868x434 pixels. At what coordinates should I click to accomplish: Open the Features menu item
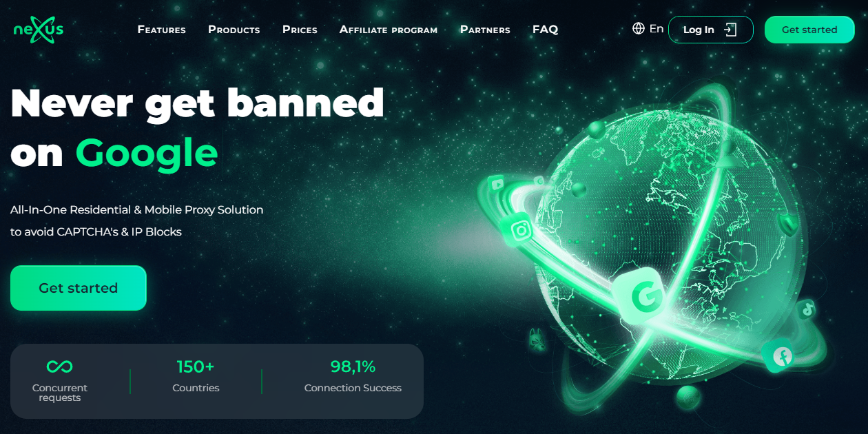click(x=162, y=30)
